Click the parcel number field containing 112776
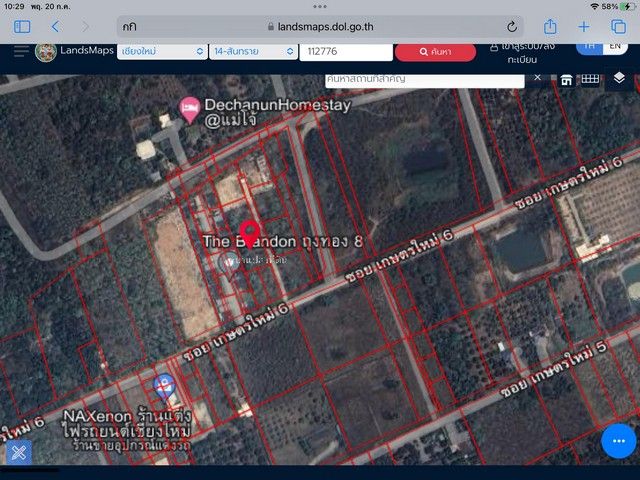Viewport: 640px width, 480px height. click(345, 51)
